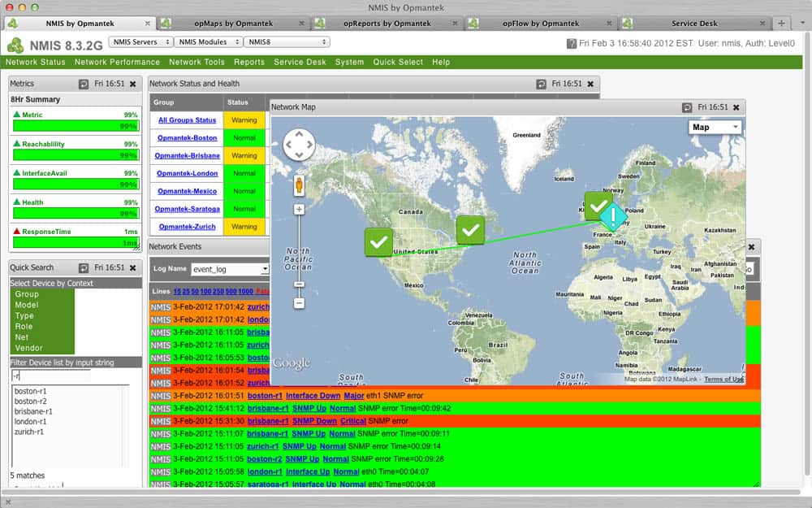
Task: Click the green check marker over northern Europe
Action: tap(598, 206)
